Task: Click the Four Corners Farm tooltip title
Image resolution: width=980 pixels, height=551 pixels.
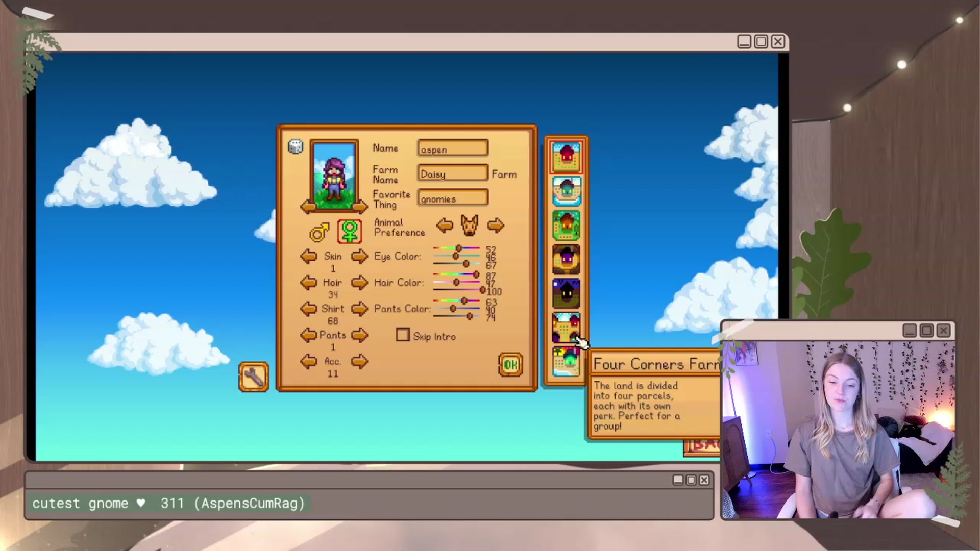Action: 656,364
